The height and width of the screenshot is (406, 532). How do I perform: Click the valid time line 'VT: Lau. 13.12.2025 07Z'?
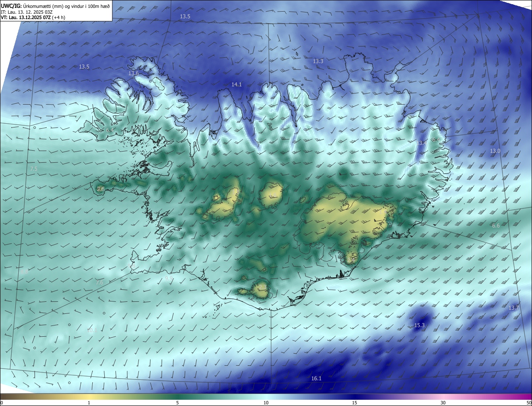[26, 17]
